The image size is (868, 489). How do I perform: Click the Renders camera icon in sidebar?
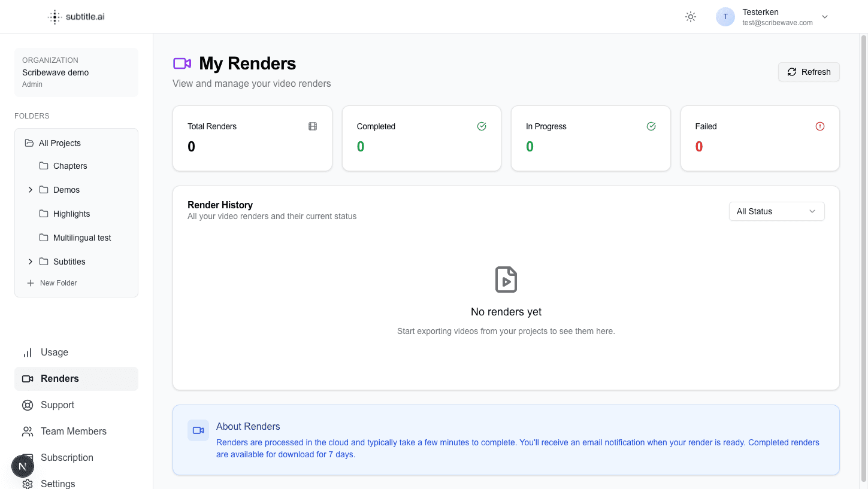(x=28, y=378)
